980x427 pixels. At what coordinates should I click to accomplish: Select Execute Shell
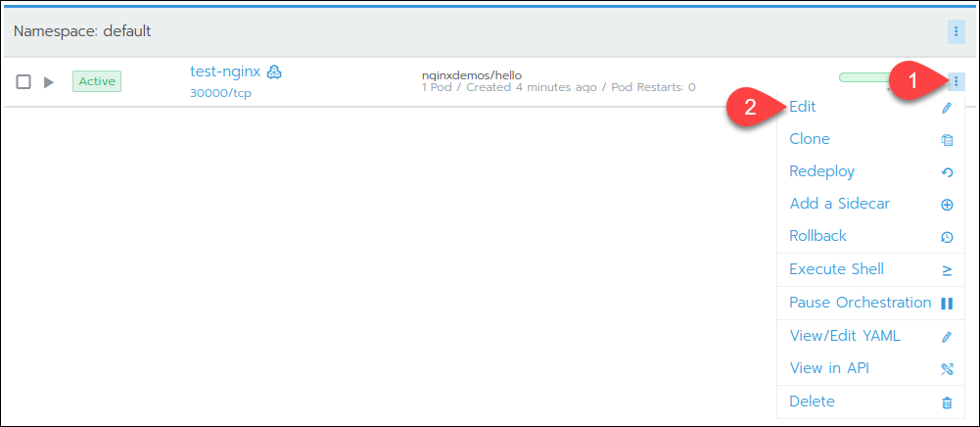[x=836, y=268]
